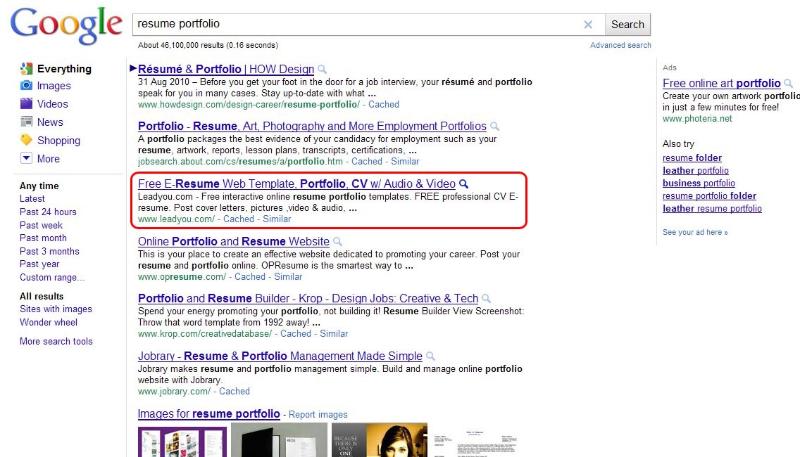Select Everything search category

point(64,69)
